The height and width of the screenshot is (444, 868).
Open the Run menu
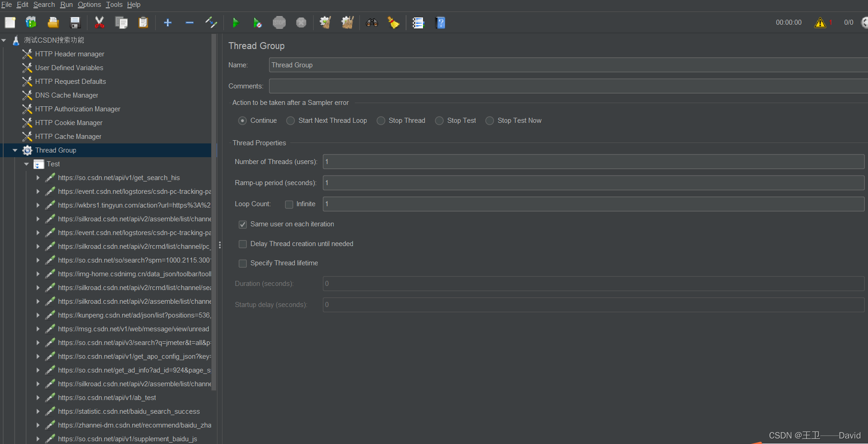[66, 5]
